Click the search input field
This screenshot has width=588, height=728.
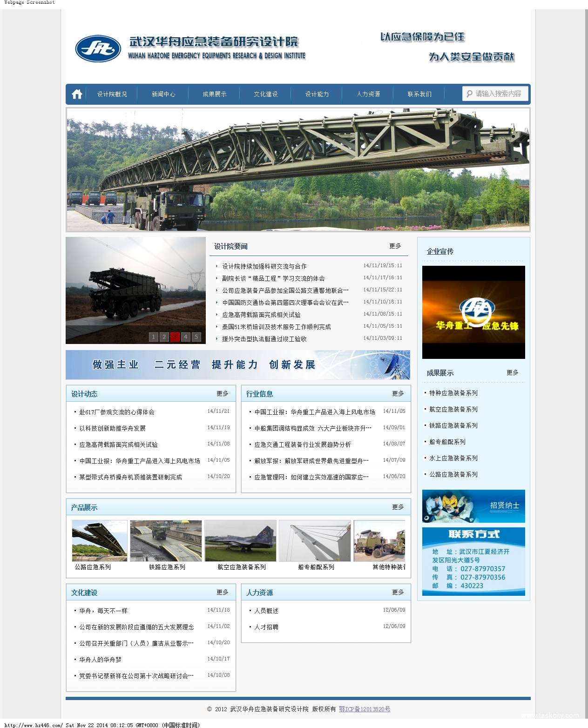498,94
